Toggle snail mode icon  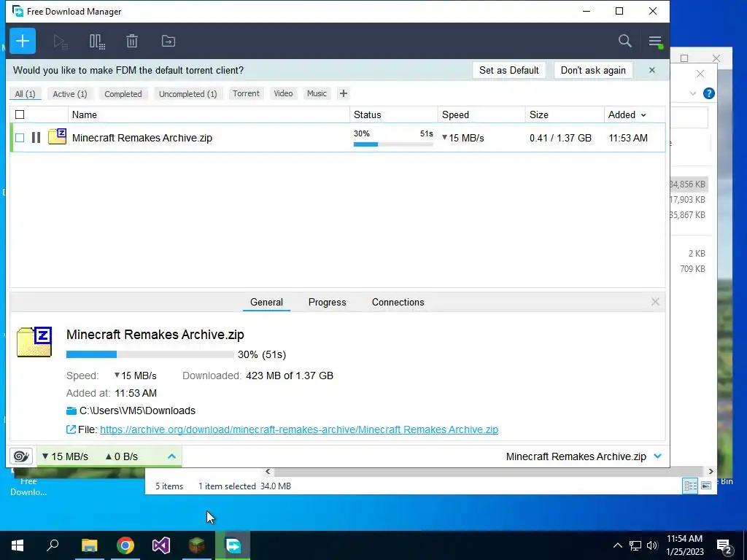click(21, 456)
